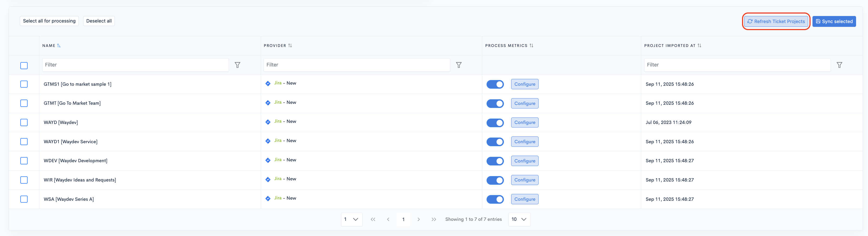Go to next page arrow

pos(419,219)
